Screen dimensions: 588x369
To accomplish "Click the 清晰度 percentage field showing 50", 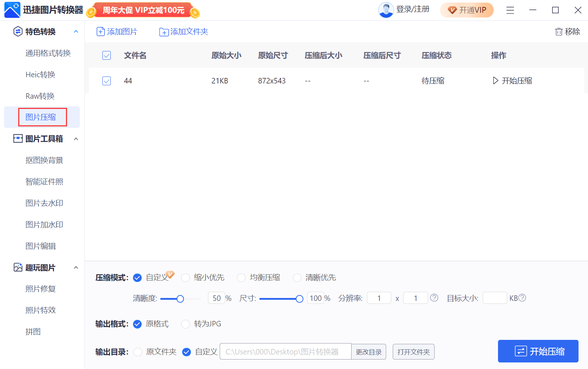I will click(216, 298).
